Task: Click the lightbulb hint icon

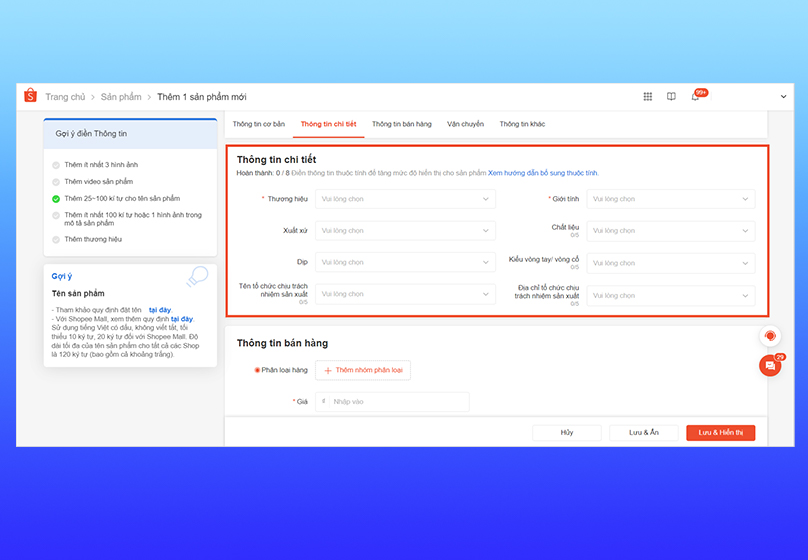Action: (x=197, y=277)
